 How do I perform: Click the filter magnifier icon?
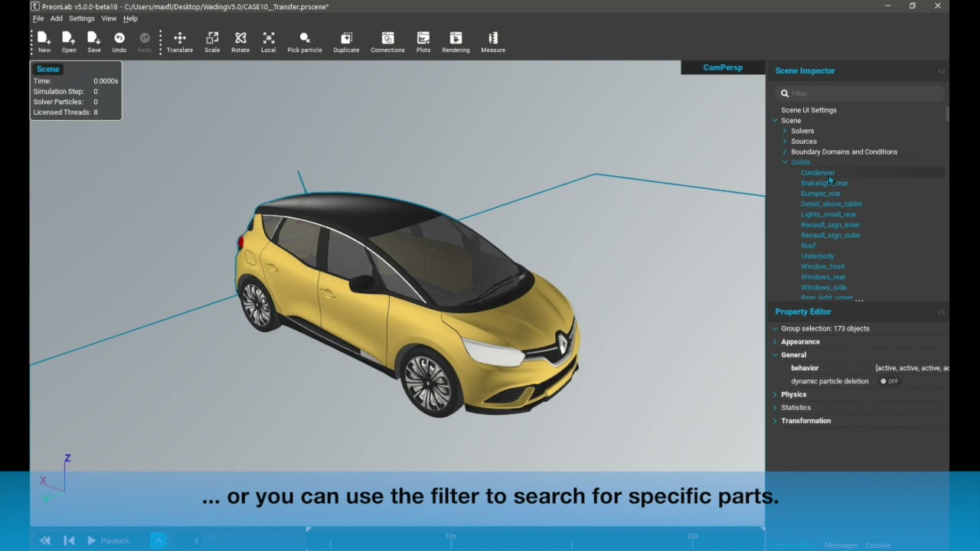click(x=785, y=93)
